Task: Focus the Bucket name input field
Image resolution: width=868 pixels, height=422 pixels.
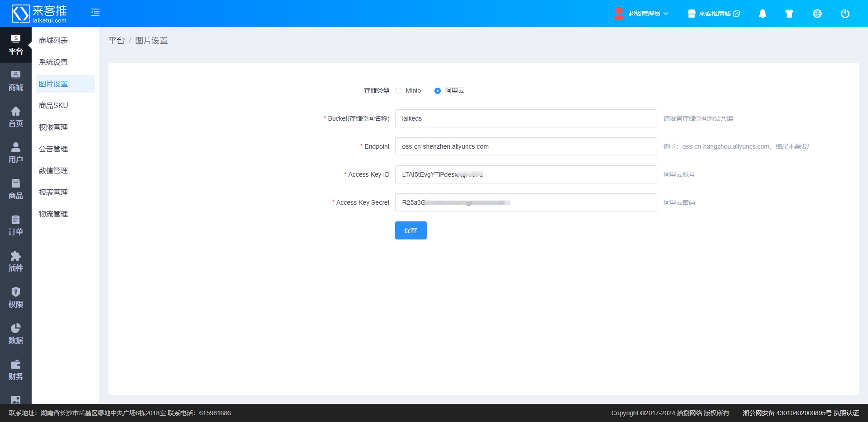Action: click(526, 118)
